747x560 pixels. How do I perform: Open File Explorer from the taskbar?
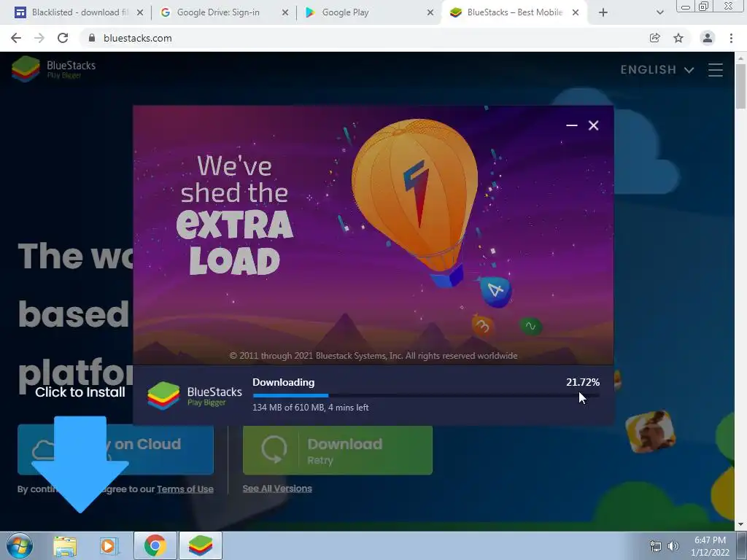[65, 546]
